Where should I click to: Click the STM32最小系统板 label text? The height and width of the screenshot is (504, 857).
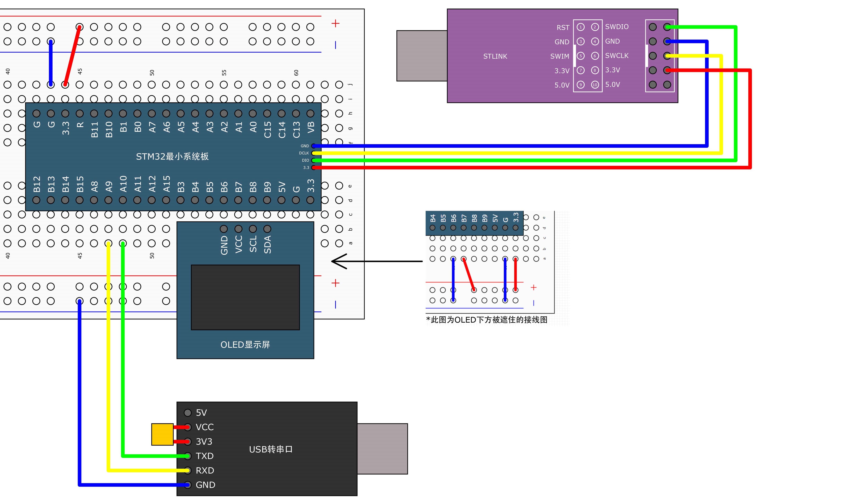[x=172, y=156]
